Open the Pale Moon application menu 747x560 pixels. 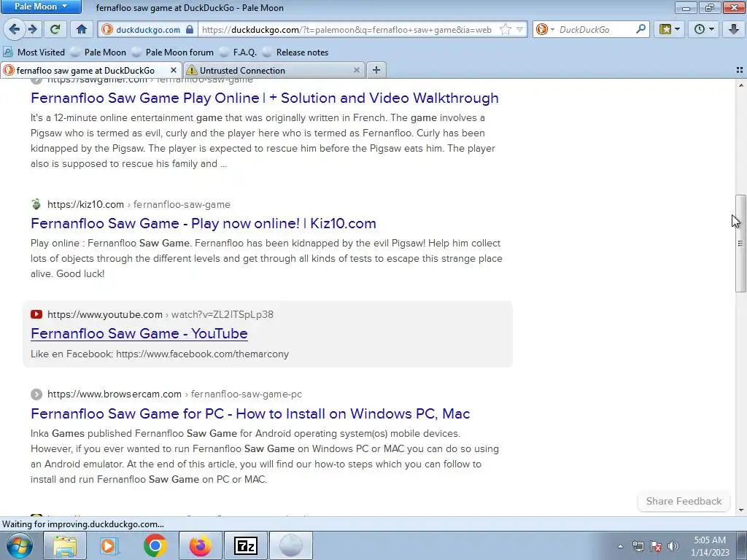click(41, 7)
